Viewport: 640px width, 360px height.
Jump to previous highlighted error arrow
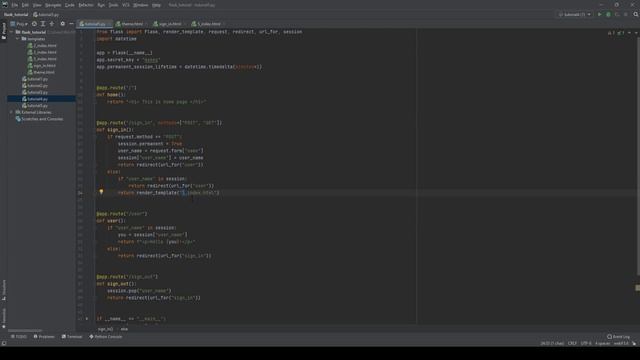629,33
